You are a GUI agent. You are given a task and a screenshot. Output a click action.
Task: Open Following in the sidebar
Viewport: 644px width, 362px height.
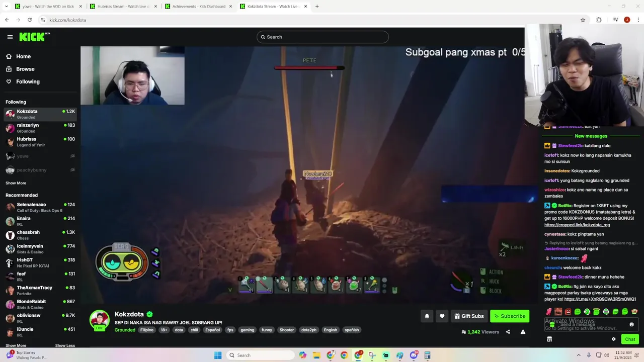point(27,81)
